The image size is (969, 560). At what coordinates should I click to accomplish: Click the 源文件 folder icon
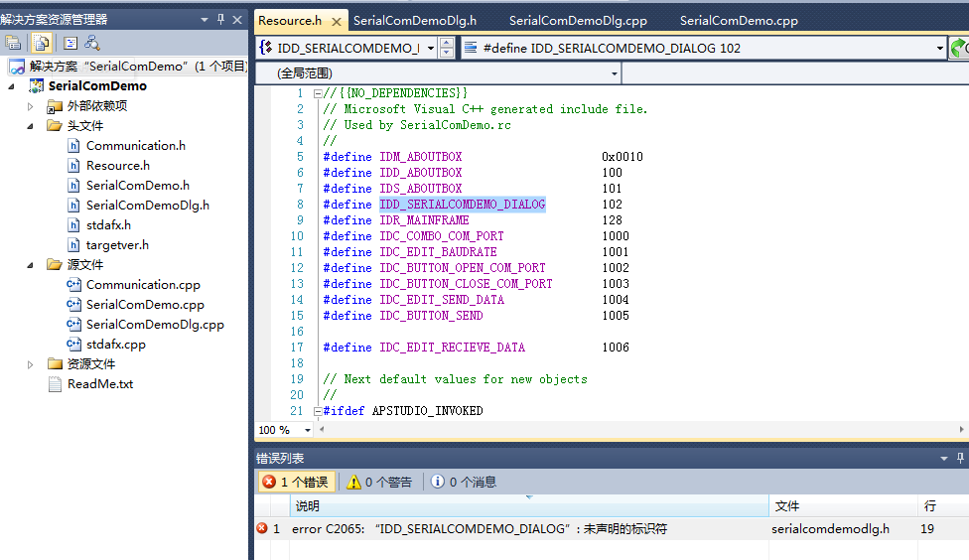click(x=55, y=264)
